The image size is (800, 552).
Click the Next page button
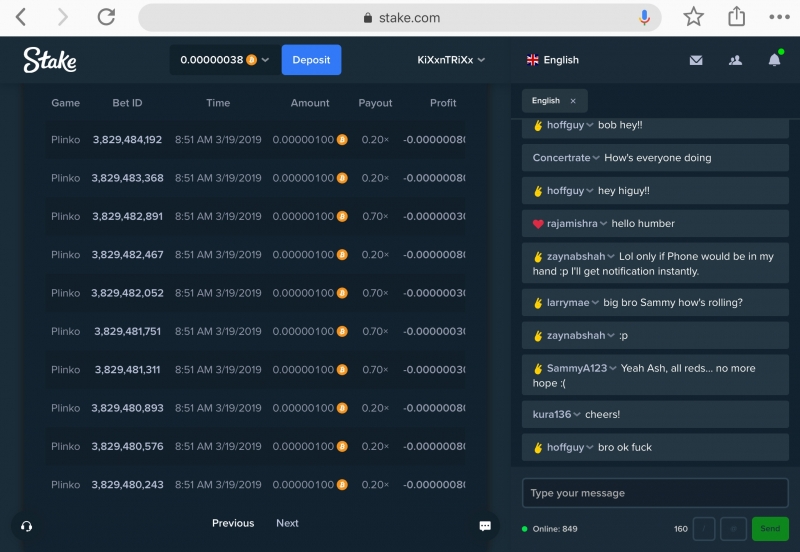287,523
